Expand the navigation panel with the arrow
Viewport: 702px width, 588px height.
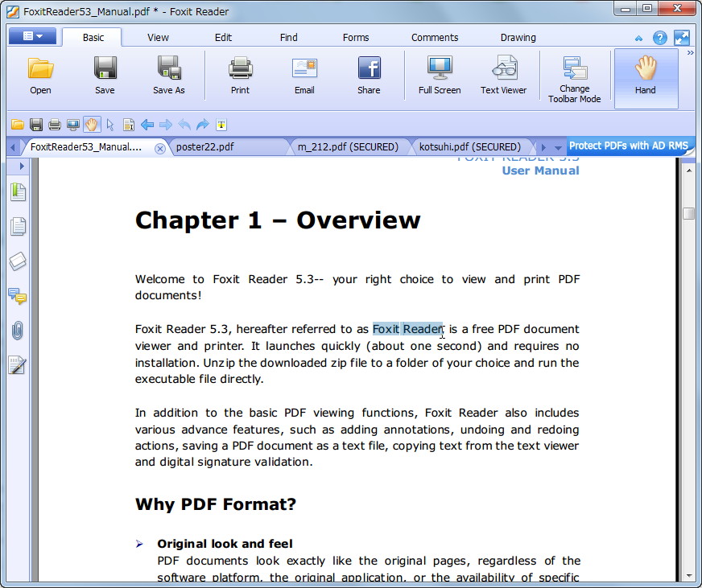[21, 166]
